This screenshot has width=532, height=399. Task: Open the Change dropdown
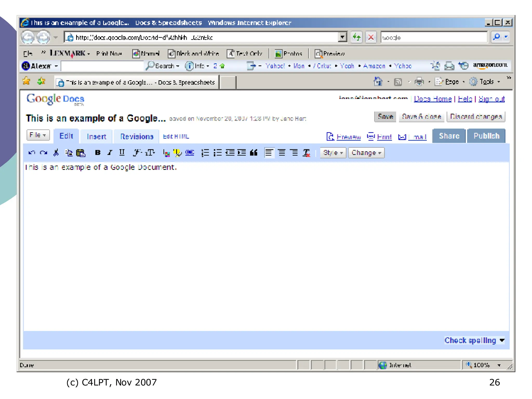366,153
